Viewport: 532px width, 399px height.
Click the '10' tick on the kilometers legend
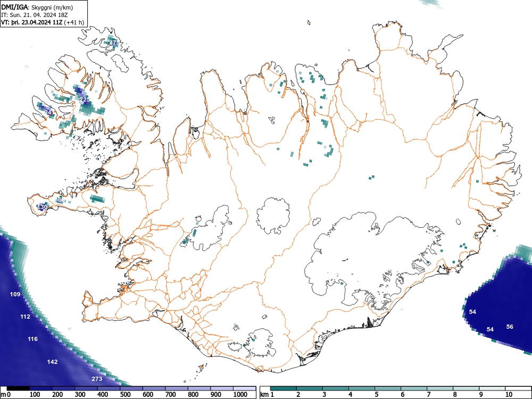[x=509, y=395]
